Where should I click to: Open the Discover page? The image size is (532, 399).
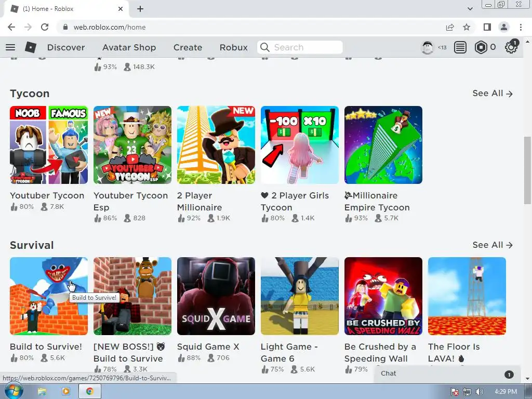coord(66,47)
